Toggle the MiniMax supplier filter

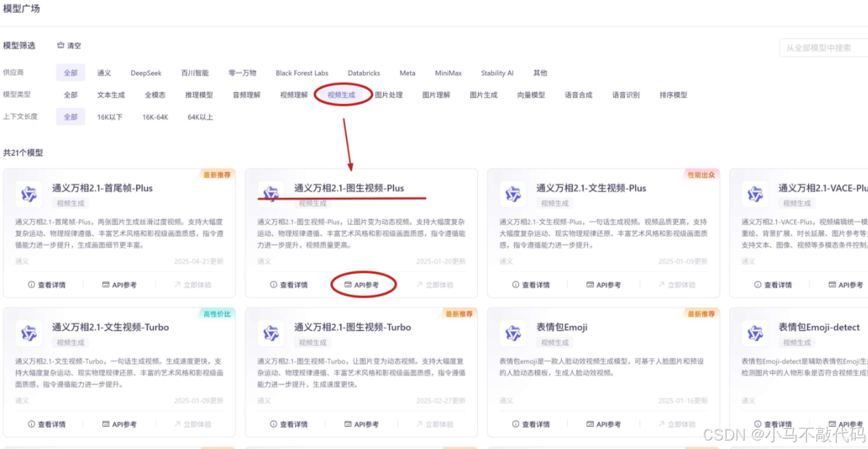coord(447,73)
